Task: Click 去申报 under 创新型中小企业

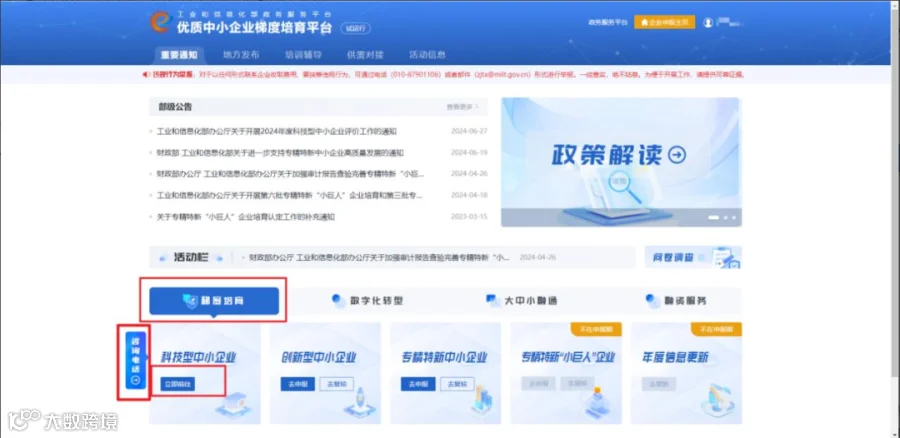Action: click(297, 384)
